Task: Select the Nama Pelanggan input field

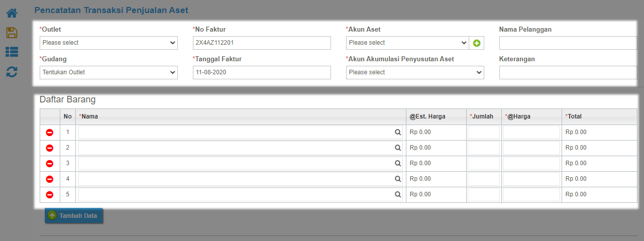Action: 568,43
